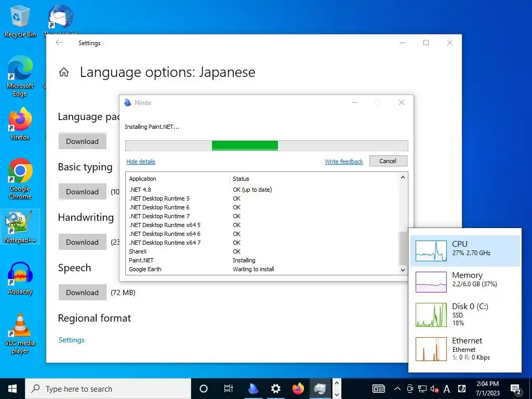Open the Windows Start menu
This screenshot has height=399, width=532.
(12, 389)
